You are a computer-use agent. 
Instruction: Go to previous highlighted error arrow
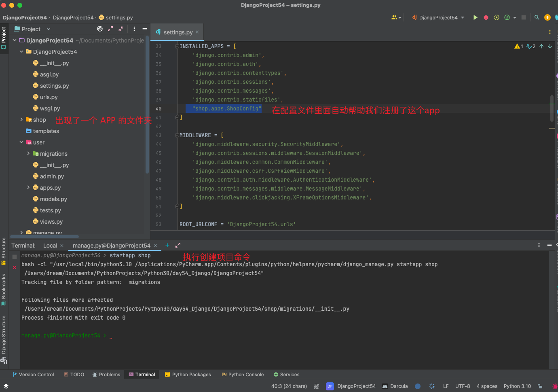click(x=541, y=46)
